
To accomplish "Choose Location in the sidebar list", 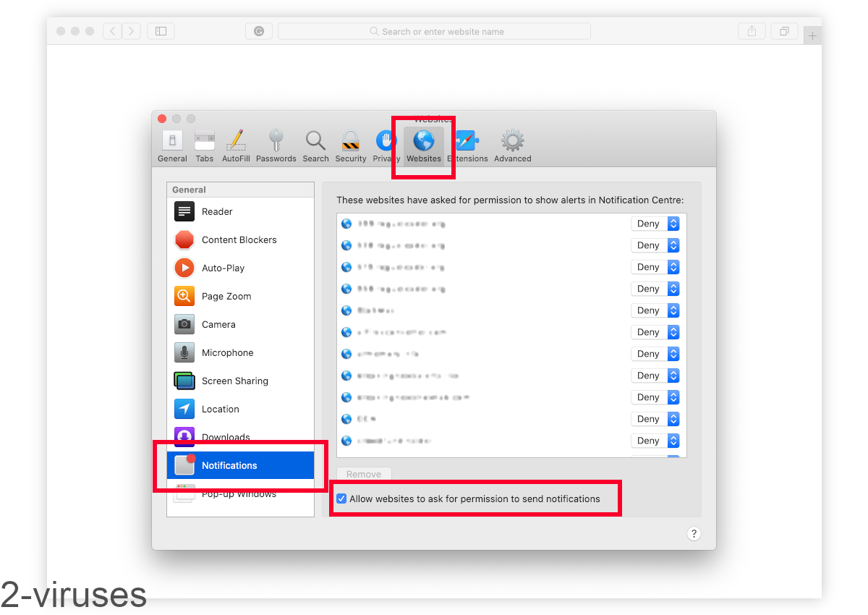I will pos(220,410).
